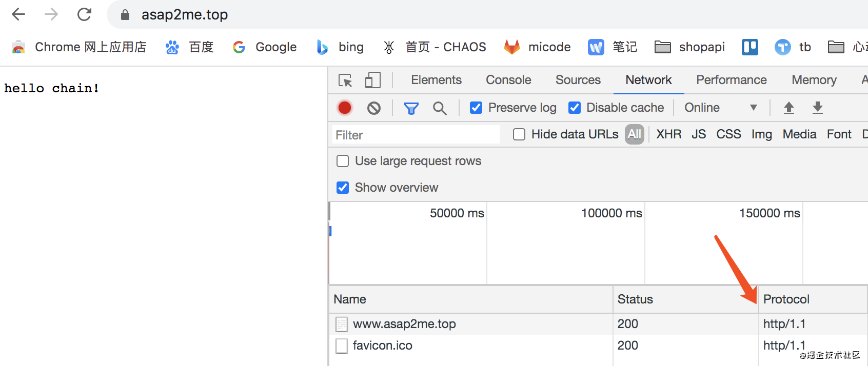Viewport: 868px width, 366px height.
Task: Click http/1.1 protocol of www.asap2me.top
Action: [x=784, y=324]
